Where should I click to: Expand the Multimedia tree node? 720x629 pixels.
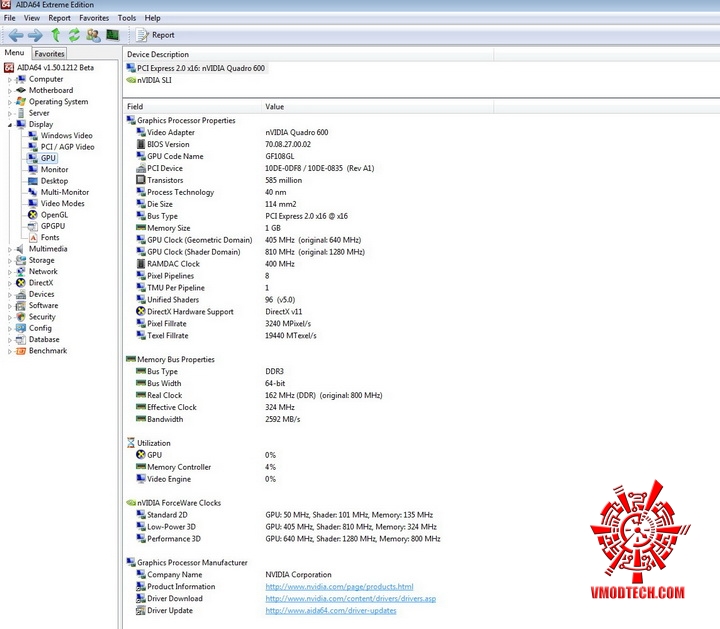click(x=9, y=249)
